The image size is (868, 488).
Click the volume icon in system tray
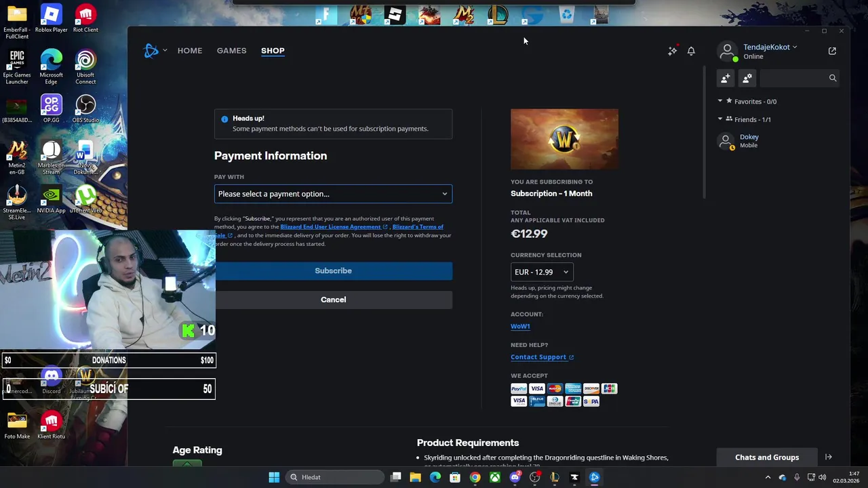click(x=823, y=477)
